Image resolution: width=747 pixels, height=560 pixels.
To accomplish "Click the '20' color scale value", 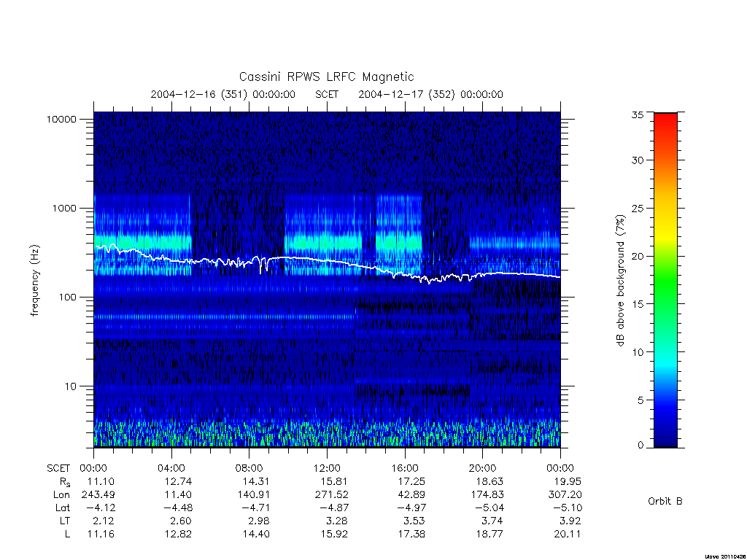I will (638, 256).
